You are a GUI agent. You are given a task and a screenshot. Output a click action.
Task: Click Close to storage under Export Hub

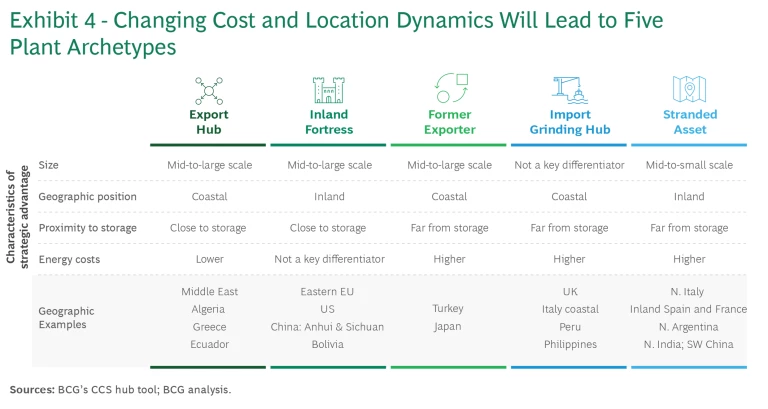(x=208, y=228)
